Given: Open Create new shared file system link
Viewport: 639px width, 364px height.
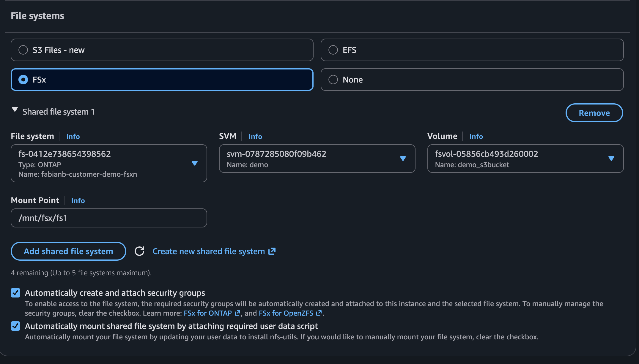Looking at the screenshot, I should coord(214,251).
